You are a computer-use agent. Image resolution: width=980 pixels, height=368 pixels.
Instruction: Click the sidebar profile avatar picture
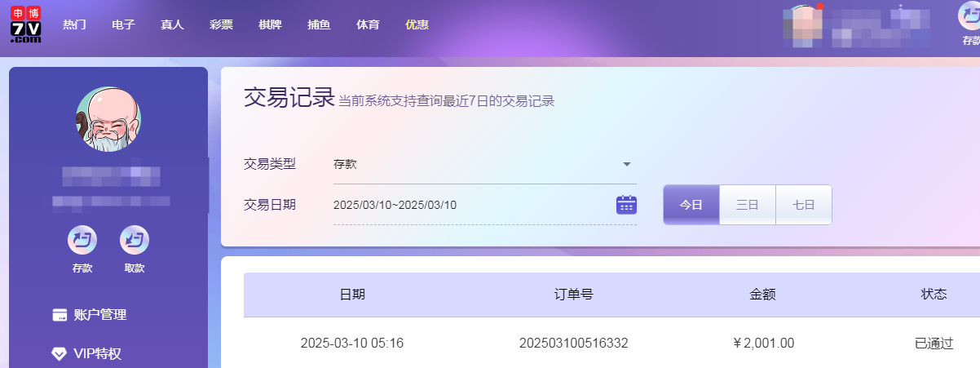coord(108,118)
